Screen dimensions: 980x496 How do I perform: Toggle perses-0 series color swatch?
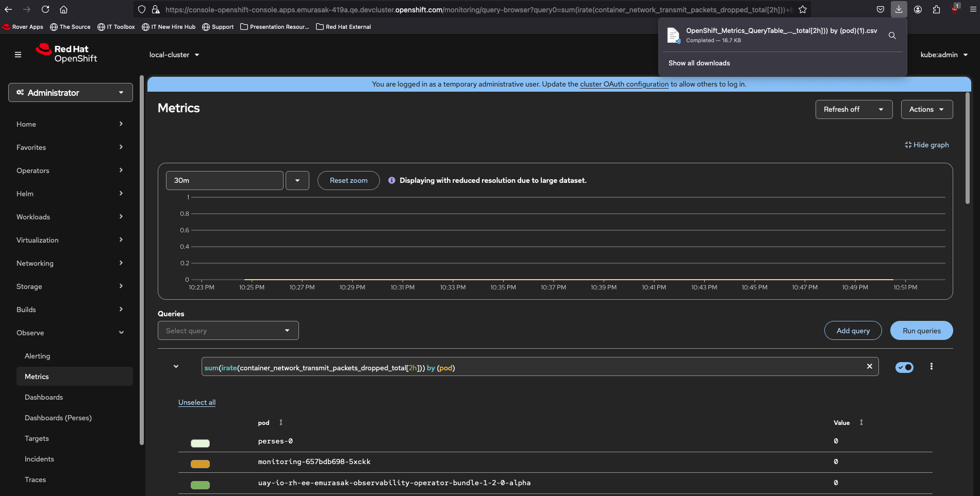pos(200,443)
